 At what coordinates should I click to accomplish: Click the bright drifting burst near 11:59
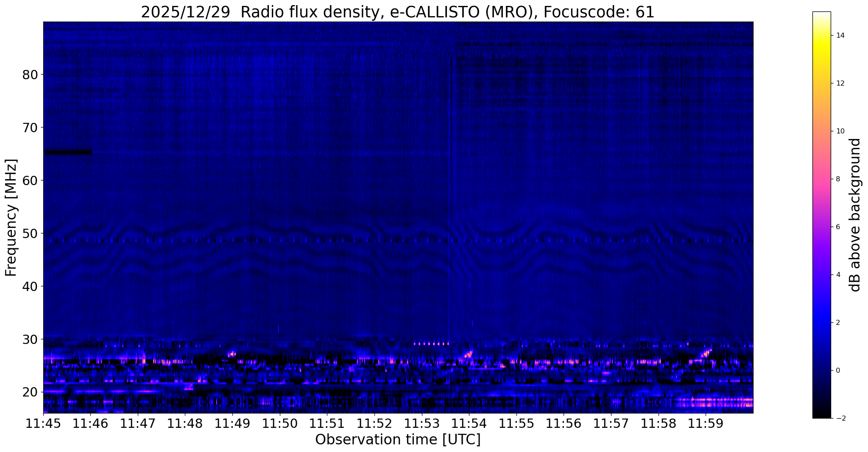[x=706, y=353]
